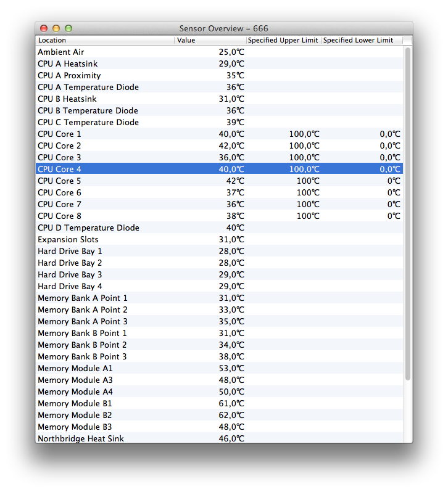Click CPU Core 2 lower limit 0,0°C
Image resolution: width=448 pixels, height=492 pixels.
(390, 146)
